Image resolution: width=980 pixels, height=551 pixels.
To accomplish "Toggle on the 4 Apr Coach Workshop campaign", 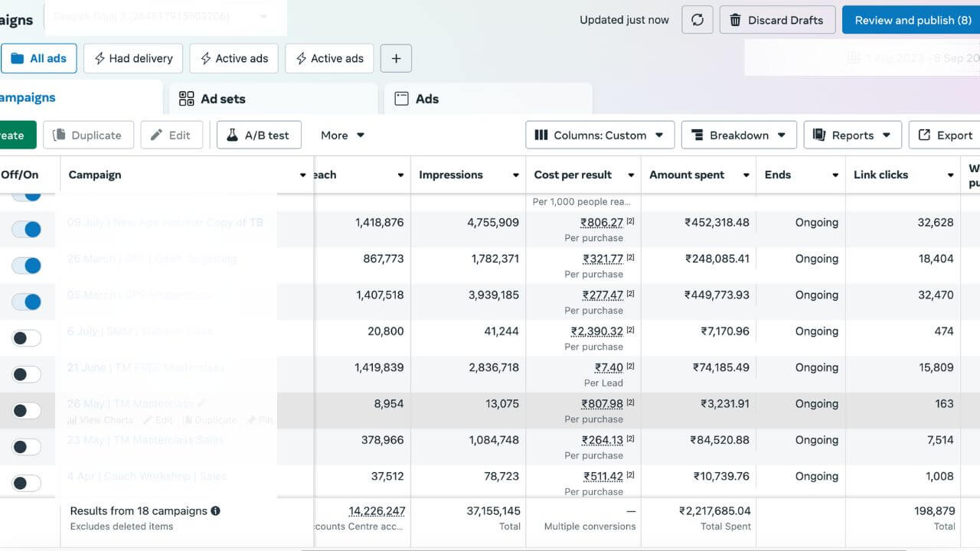I will click(27, 483).
